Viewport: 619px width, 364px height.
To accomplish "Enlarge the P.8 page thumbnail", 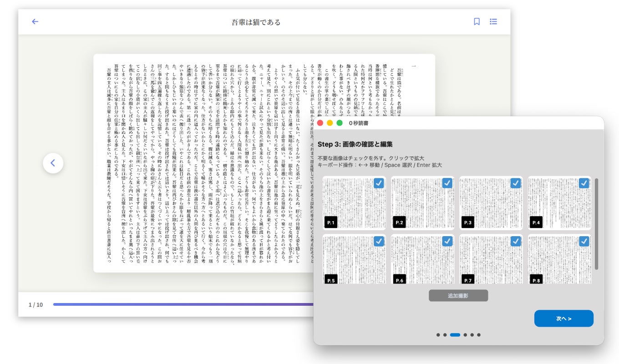I will [559, 259].
